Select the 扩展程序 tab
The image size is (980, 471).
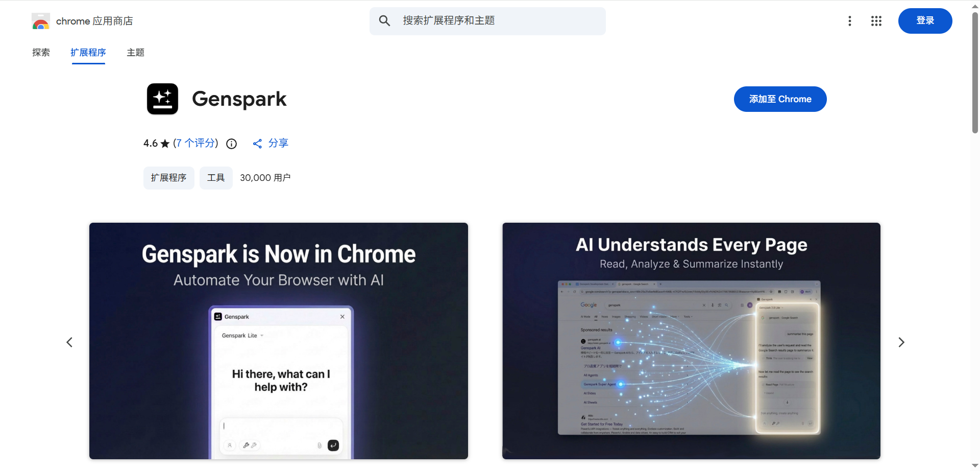click(88, 53)
